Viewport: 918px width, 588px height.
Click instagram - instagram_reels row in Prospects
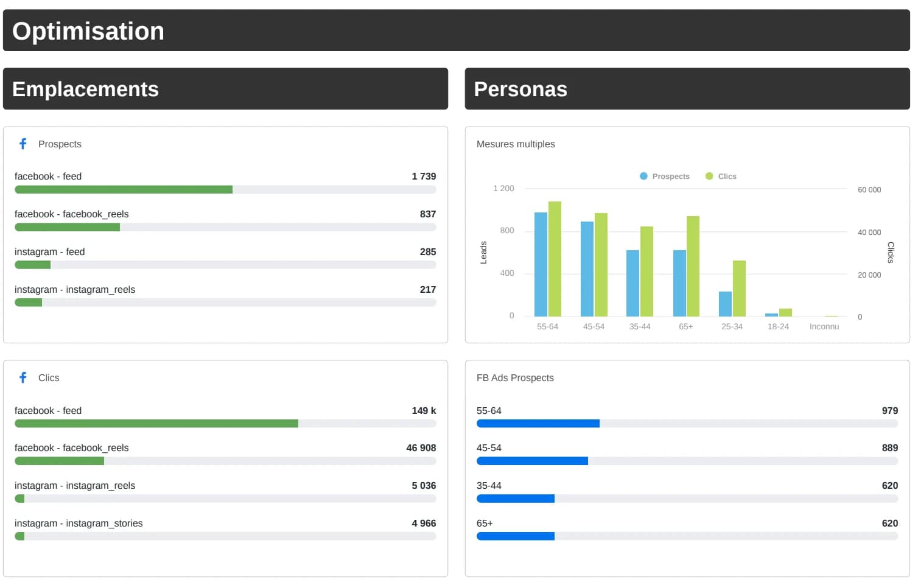click(x=225, y=296)
